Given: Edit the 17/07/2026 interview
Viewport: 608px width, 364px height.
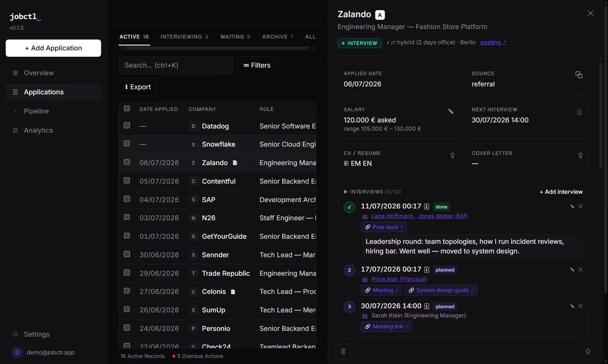Looking at the screenshot, I should 572,270.
